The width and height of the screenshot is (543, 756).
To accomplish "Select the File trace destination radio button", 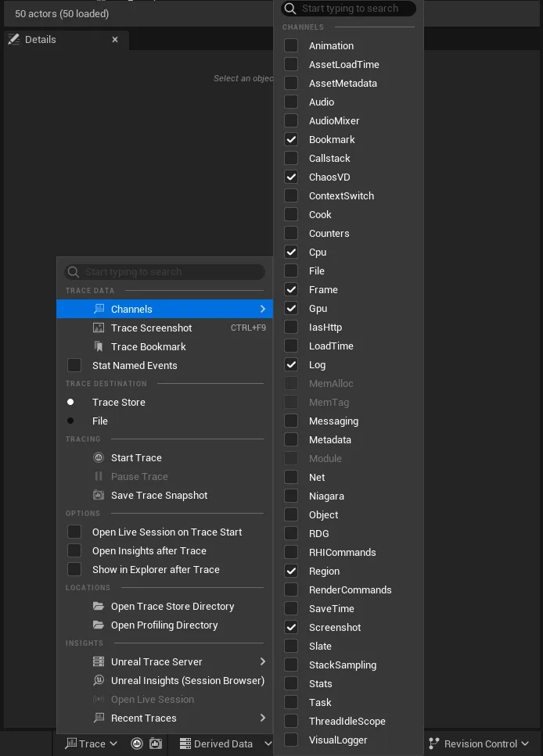I will (70, 421).
